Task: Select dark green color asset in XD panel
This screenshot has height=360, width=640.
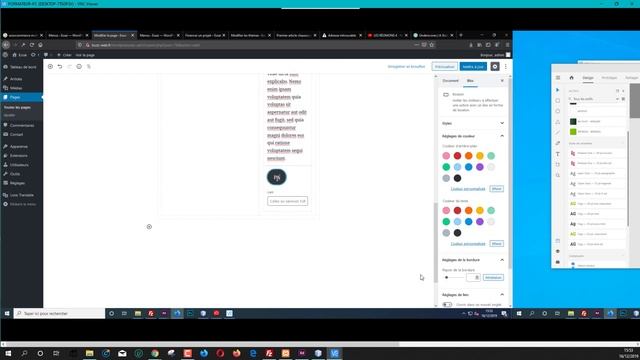Action: click(573, 122)
